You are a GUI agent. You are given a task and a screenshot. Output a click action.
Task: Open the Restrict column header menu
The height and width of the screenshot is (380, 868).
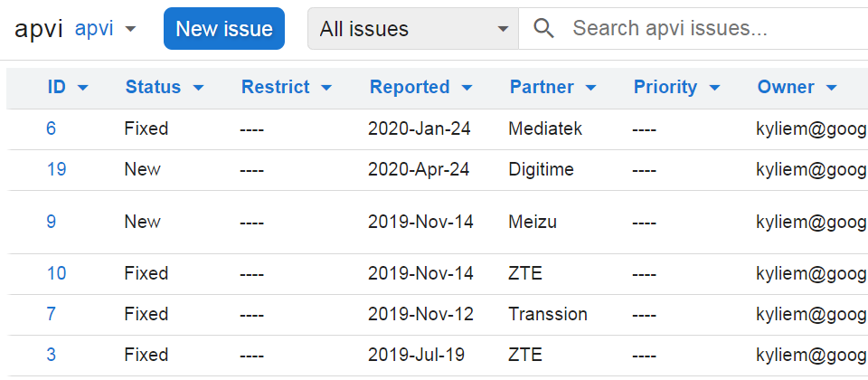tap(287, 88)
